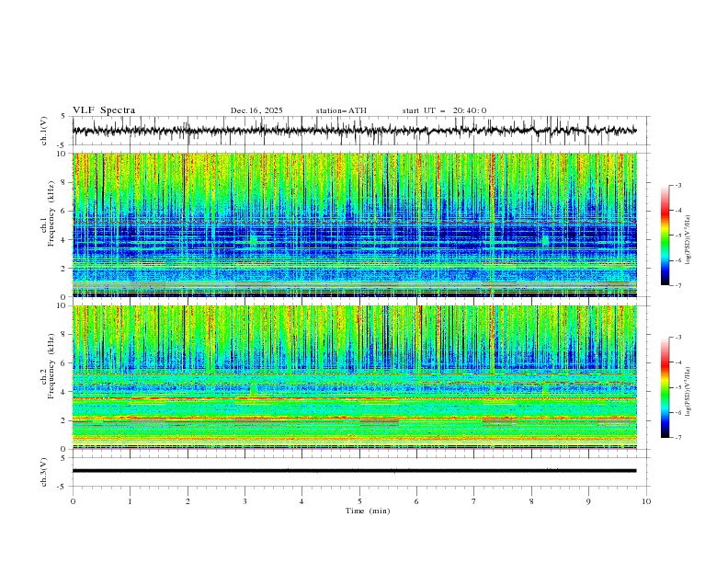The height and width of the screenshot is (563, 728).
Task: Click the ch.1 spectrogram color scale bar
Action: pyautogui.click(x=665, y=236)
